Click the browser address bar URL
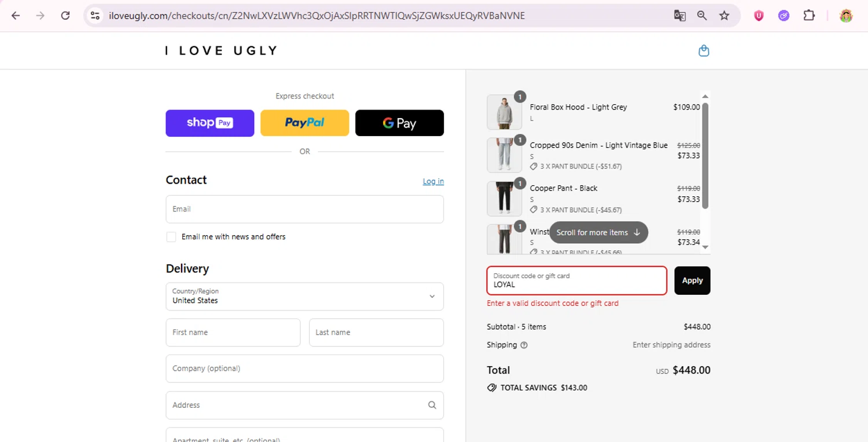This screenshot has width=868, height=442. point(317,16)
